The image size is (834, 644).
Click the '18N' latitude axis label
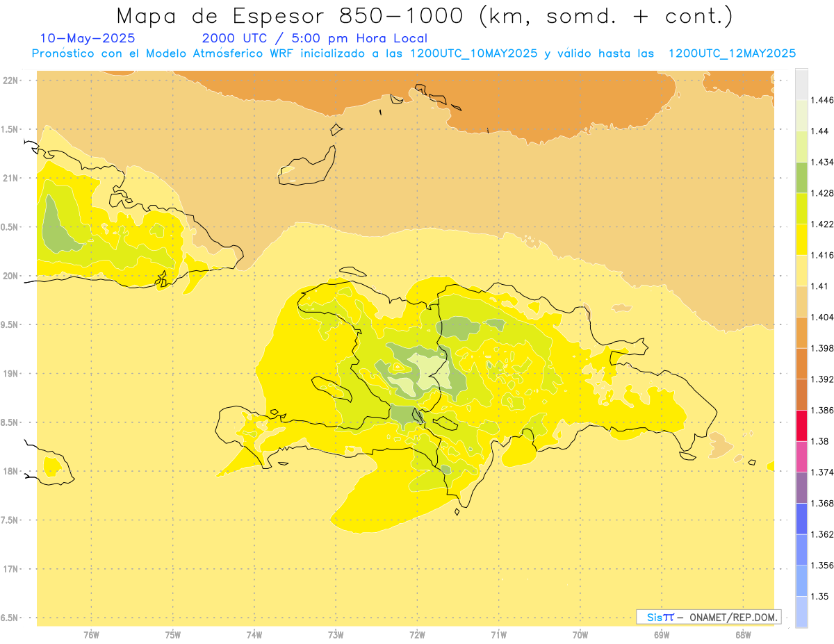[11, 471]
